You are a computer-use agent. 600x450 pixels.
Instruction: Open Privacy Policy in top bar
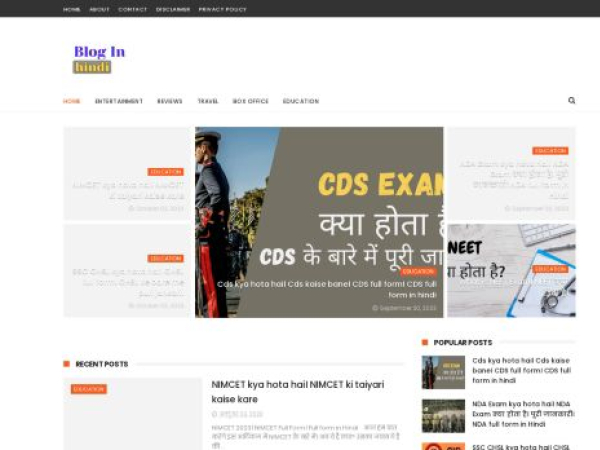pos(222,9)
